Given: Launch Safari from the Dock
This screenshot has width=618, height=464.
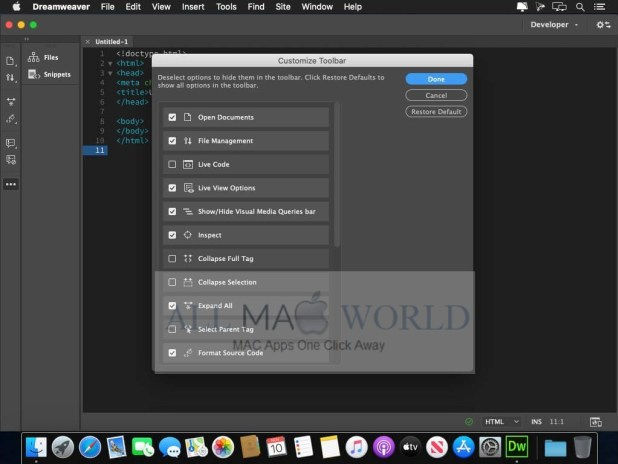Looking at the screenshot, I should (x=89, y=447).
